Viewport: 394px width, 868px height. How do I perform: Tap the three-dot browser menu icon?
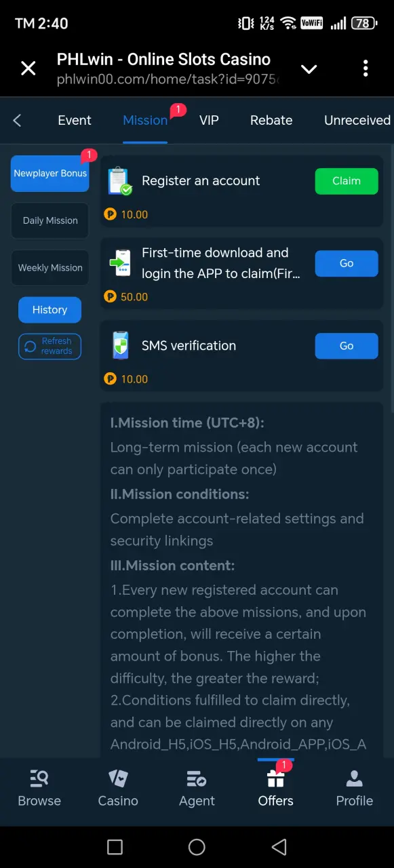tap(366, 68)
